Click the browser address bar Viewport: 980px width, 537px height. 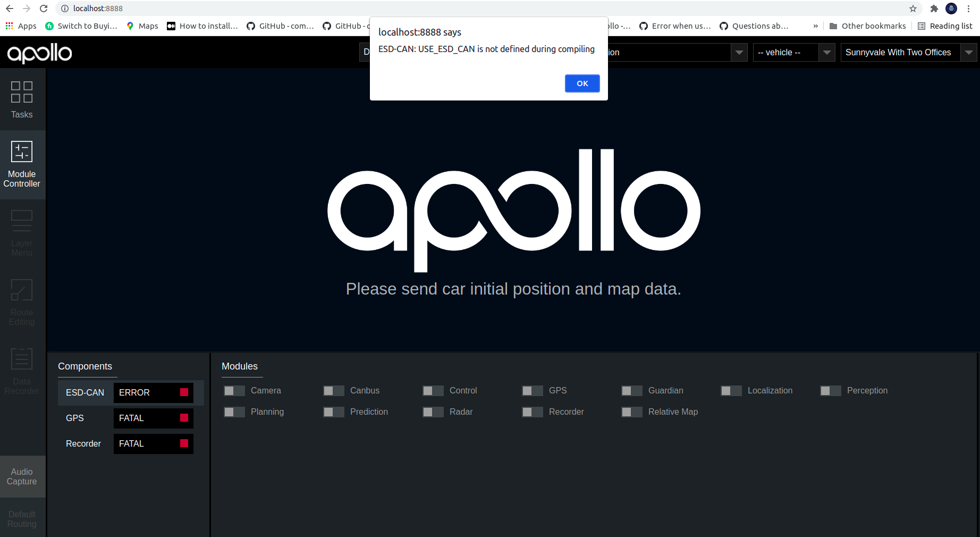pyautogui.click(x=213, y=9)
